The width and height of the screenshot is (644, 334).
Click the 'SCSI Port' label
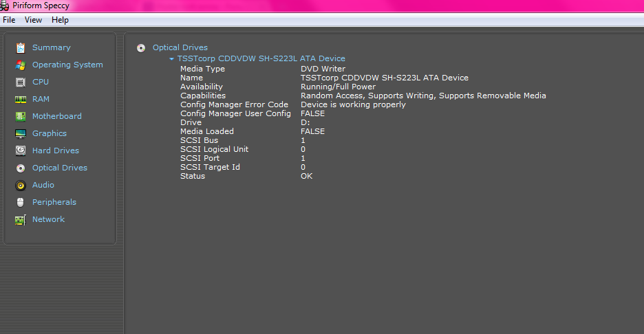200,158
